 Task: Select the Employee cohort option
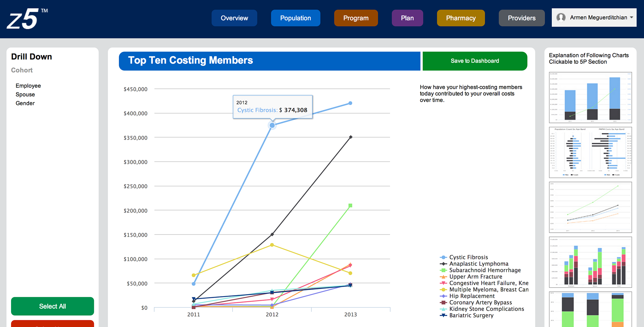point(28,86)
